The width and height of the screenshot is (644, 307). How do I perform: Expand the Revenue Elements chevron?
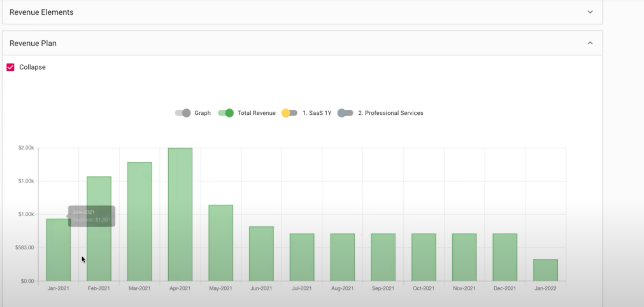point(590,12)
